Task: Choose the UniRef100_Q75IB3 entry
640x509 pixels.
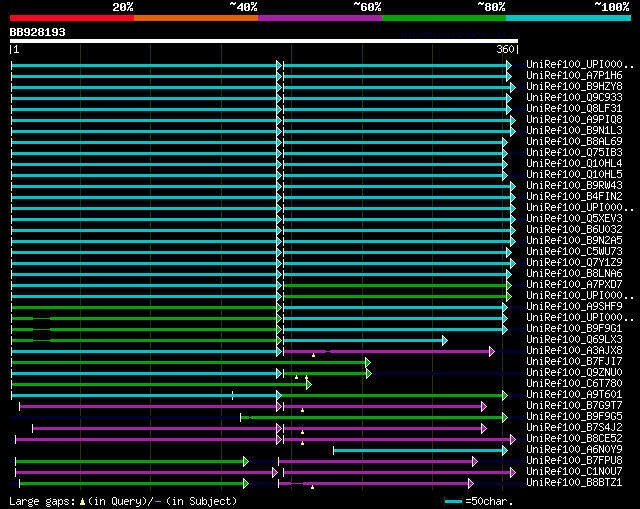Action: click(574, 153)
